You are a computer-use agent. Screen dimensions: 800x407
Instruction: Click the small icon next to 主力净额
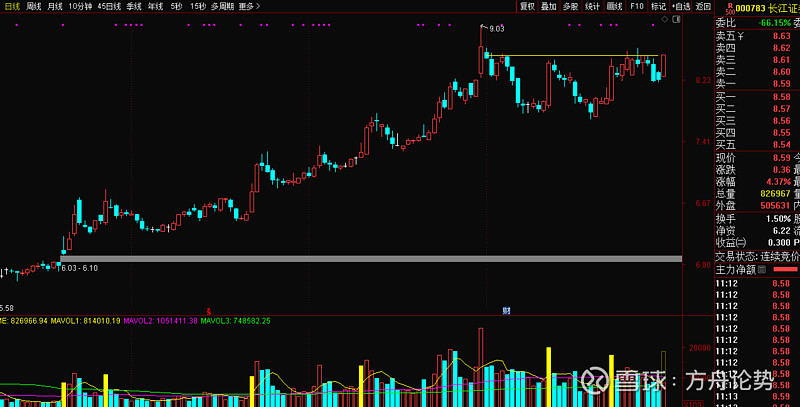tap(762, 269)
